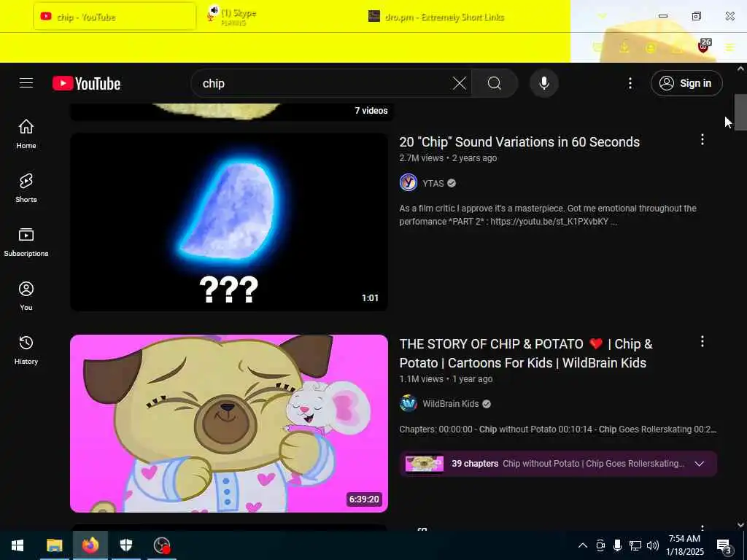747x560 pixels.
Task: Go to the YouTube logo home link
Action: [86, 83]
